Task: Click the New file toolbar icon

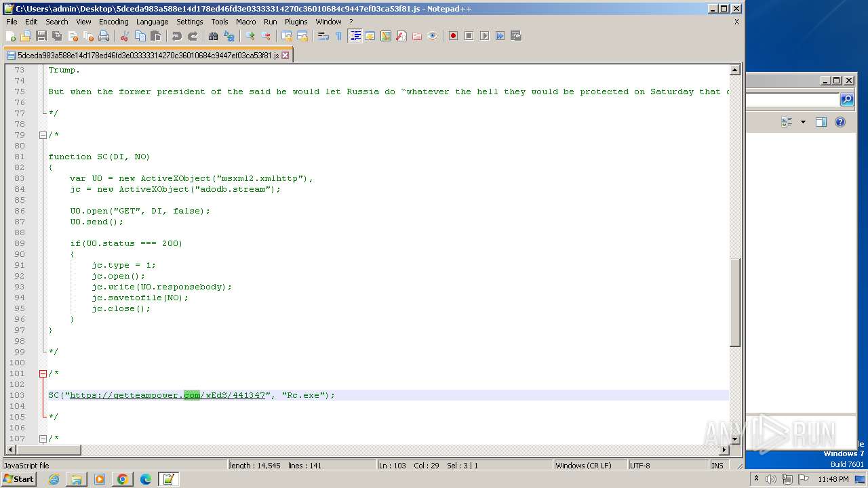Action: pyautogui.click(x=11, y=36)
